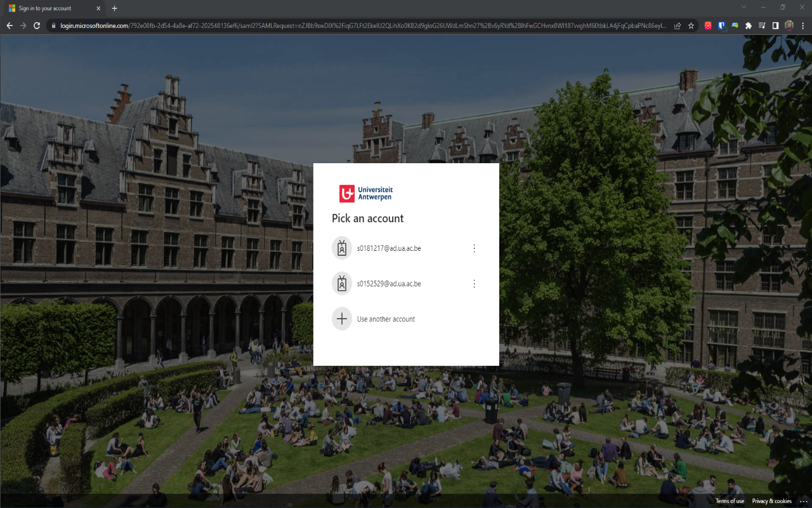Click the browser forward arrow
This screenshot has width=812, height=508.
[x=23, y=26]
